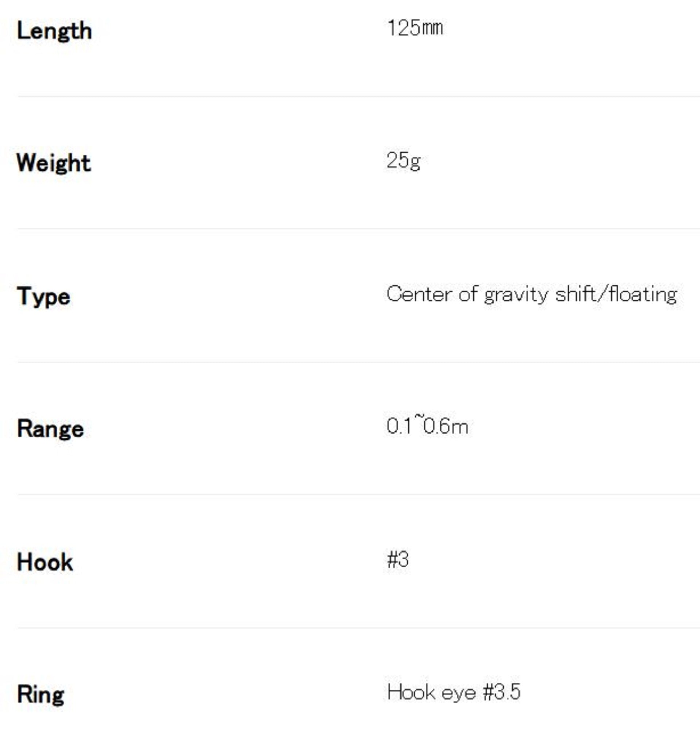Select the 125mm length value
This screenshot has width=700, height=730.
(x=415, y=28)
